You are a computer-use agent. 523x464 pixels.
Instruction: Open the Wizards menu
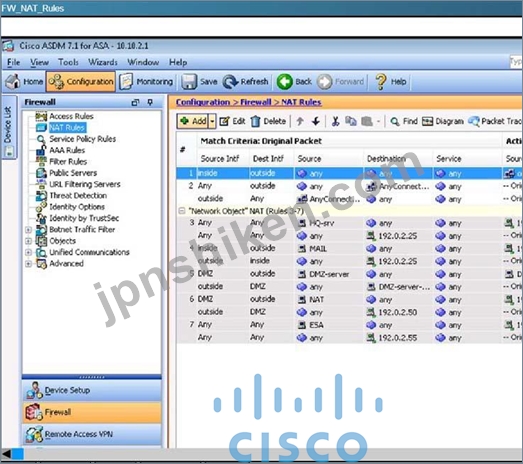click(103, 62)
